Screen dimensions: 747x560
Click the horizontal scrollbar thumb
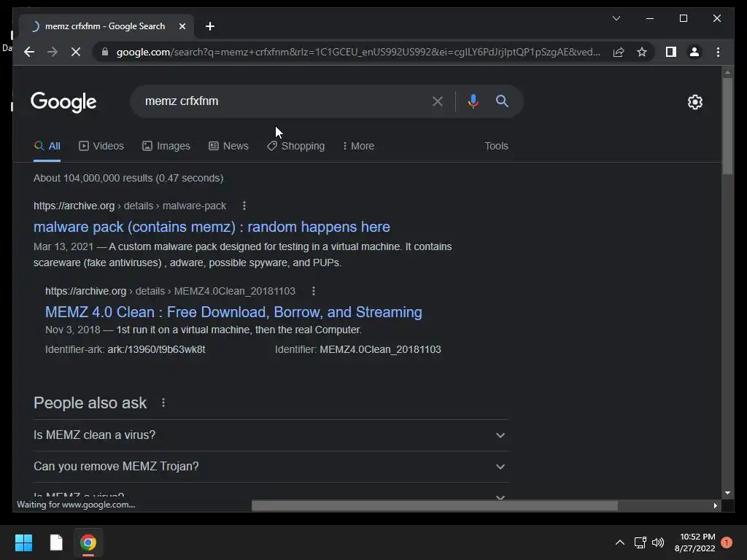pos(435,506)
